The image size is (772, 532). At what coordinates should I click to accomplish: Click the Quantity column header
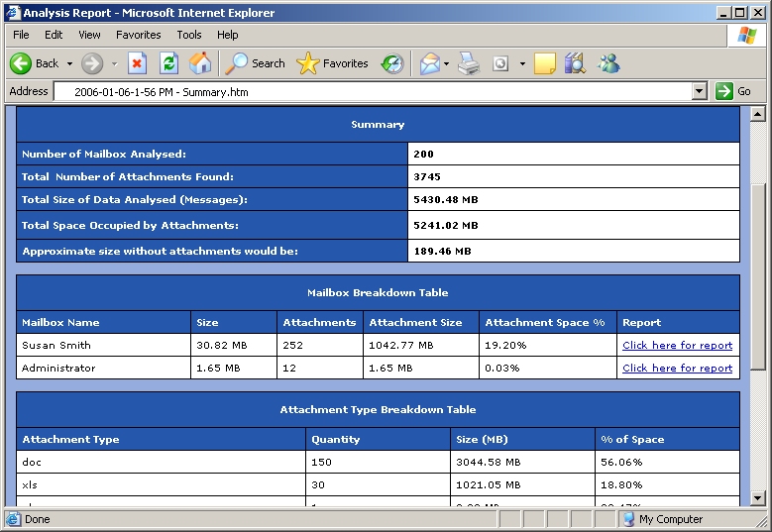[x=378, y=440]
